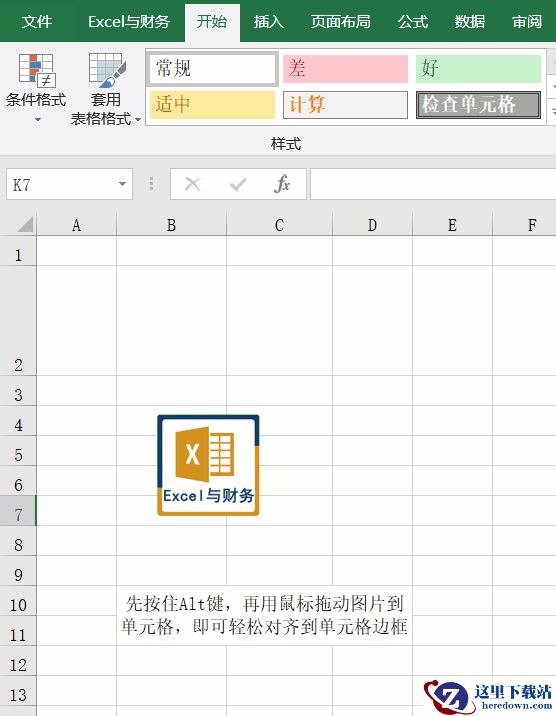Apply the 常规 cell style
This screenshot has width=556, height=716.
(212, 68)
